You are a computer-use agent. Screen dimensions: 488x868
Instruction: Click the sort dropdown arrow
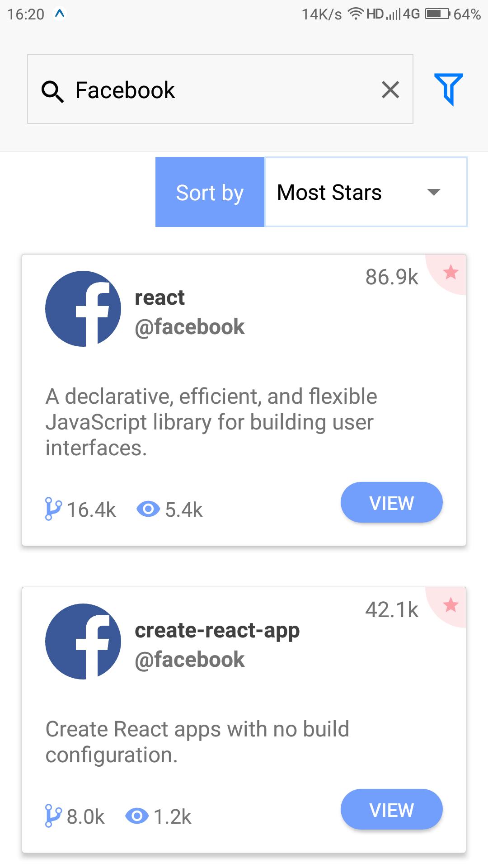tap(433, 192)
